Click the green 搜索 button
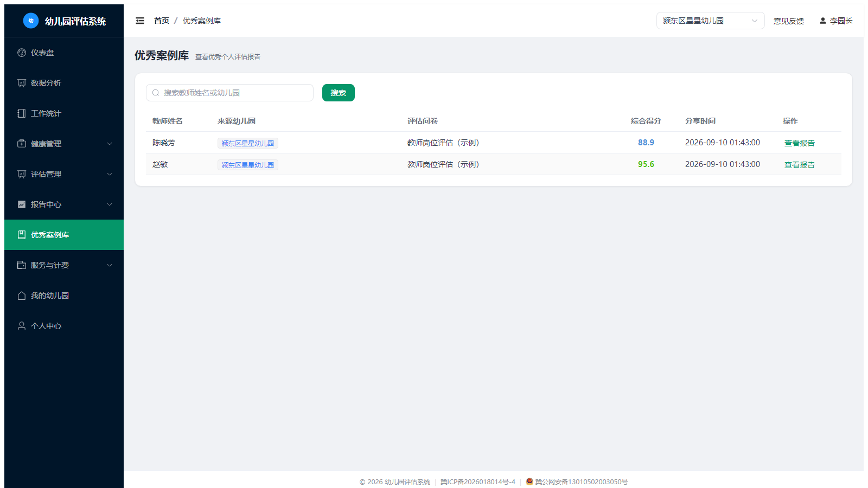 (339, 93)
